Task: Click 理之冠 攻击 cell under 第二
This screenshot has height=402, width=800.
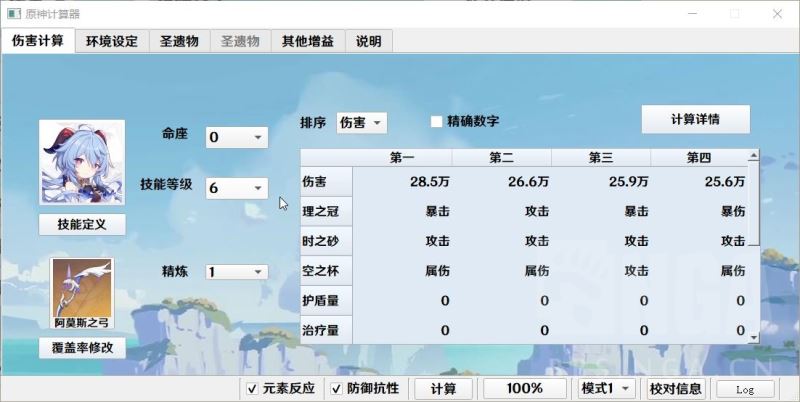Action: coord(502,211)
